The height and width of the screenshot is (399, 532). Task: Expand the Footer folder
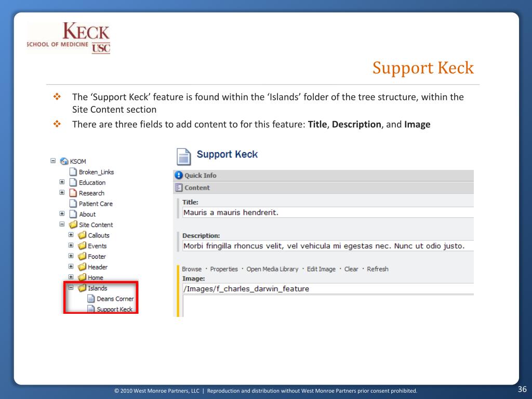[x=71, y=256]
